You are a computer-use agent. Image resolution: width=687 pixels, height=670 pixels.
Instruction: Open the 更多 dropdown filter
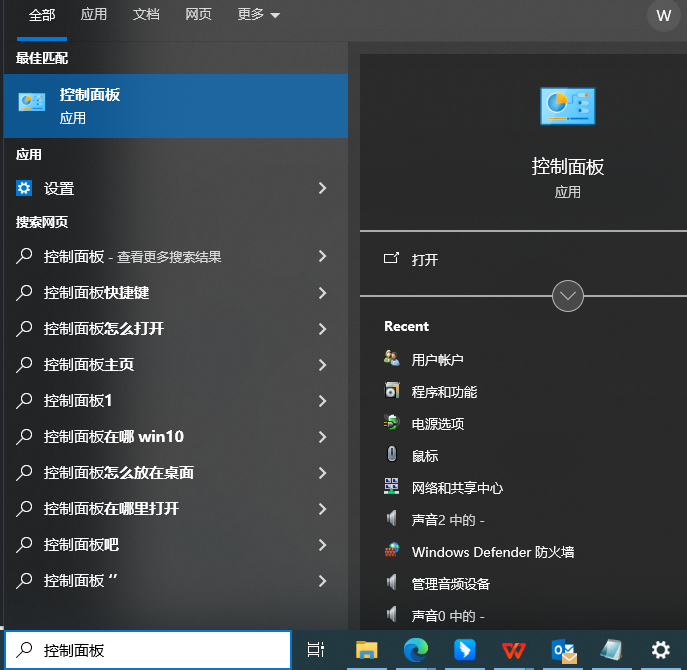(x=258, y=15)
